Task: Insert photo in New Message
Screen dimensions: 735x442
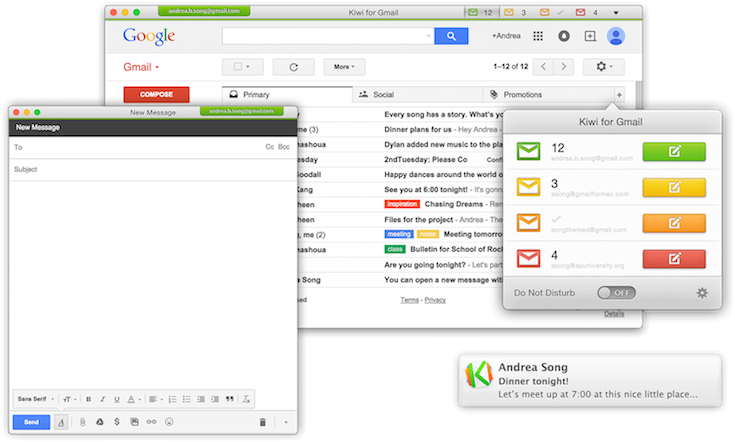Action: pyautogui.click(x=134, y=422)
